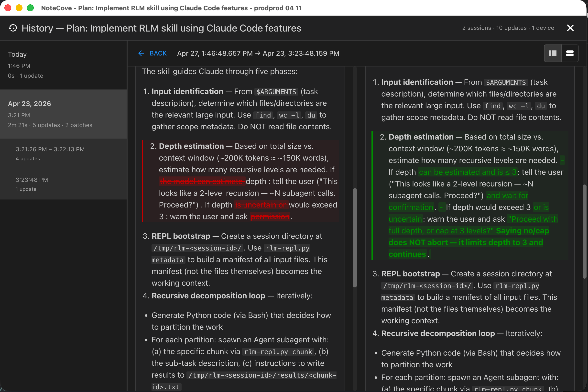This screenshot has width=588, height=392.
Task: Close the History panel with X
Action: [x=570, y=28]
